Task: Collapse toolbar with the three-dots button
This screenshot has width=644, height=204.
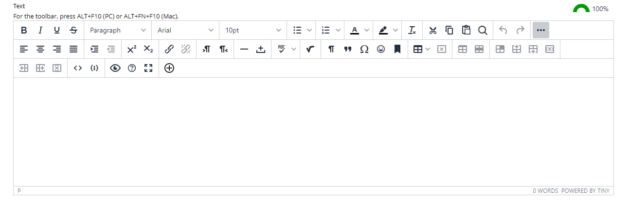Action: click(541, 30)
